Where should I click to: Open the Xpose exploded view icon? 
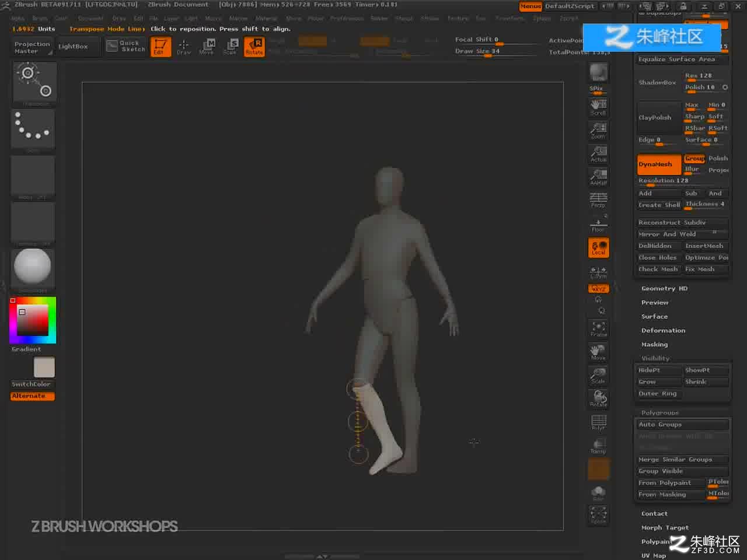(x=598, y=514)
